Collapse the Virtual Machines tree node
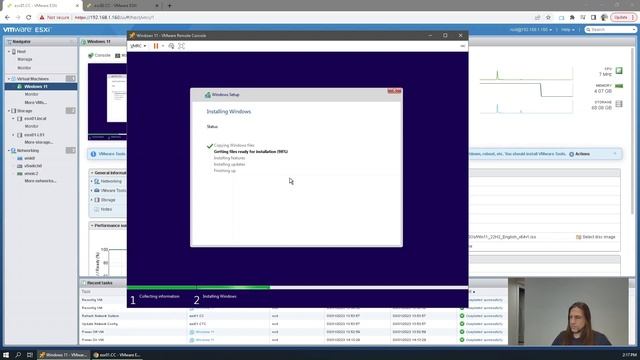Image resolution: width=640 pixels, height=360 pixels. (x=9, y=79)
